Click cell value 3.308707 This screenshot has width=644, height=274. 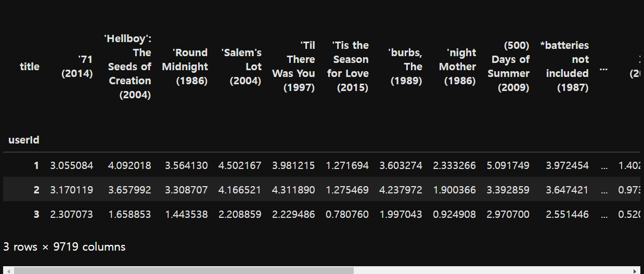point(186,190)
